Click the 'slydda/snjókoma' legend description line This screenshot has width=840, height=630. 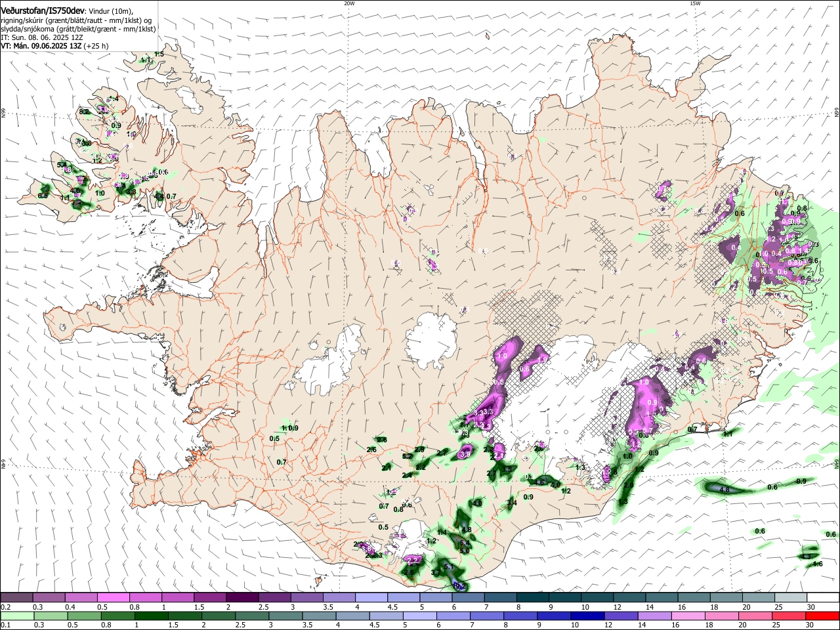78,29
